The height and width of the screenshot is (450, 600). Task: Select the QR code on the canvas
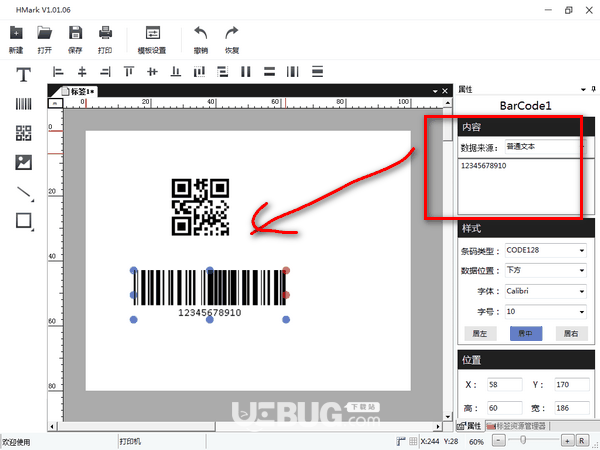pos(201,207)
